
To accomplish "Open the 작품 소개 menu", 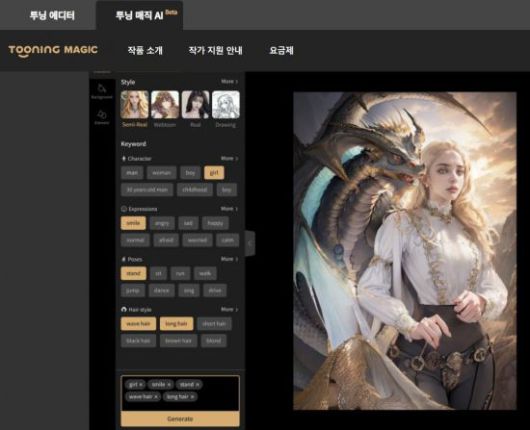I will 145,50.
